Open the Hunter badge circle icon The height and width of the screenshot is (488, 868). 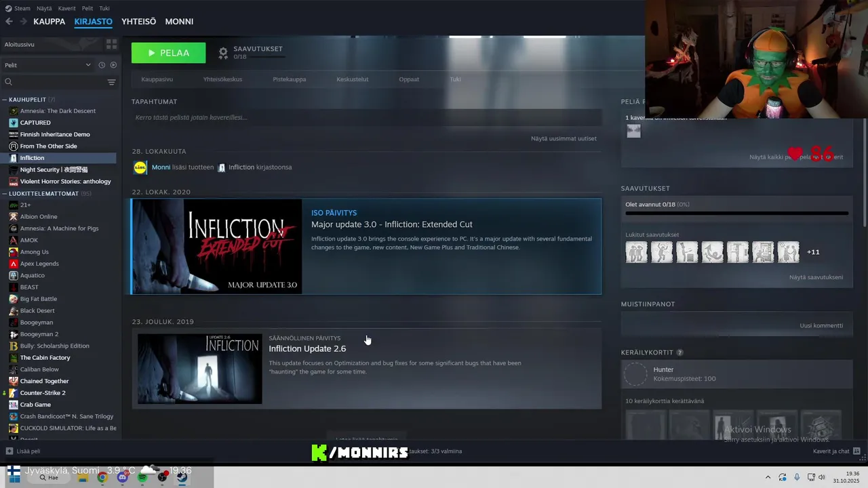pos(636,374)
